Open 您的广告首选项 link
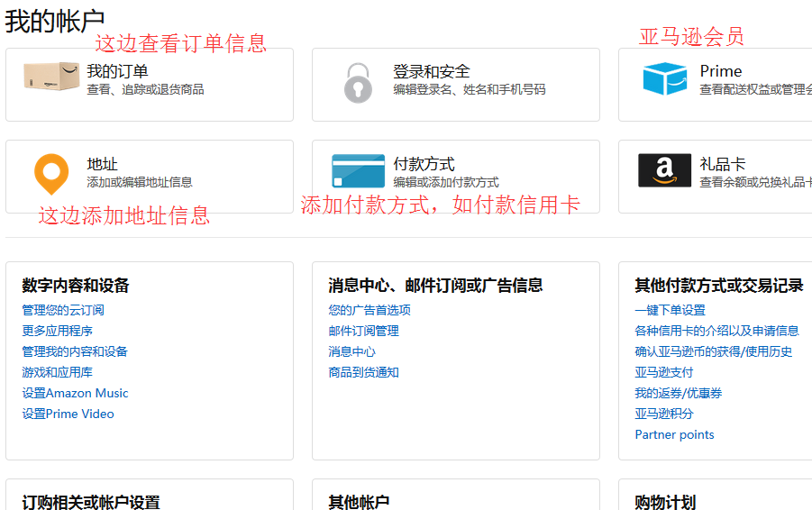Image resolution: width=812 pixels, height=510 pixels. pos(370,310)
